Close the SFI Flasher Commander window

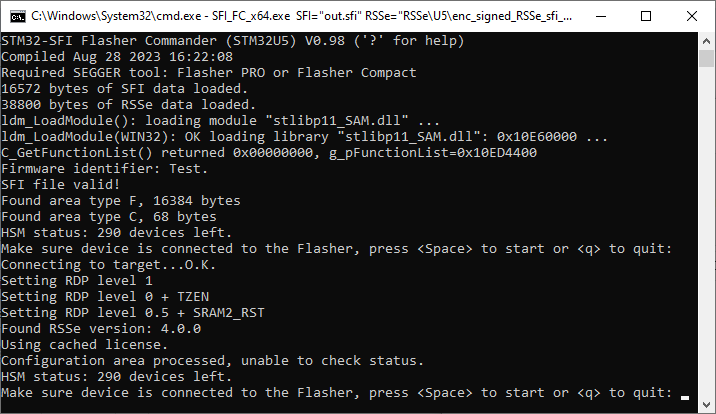point(692,16)
